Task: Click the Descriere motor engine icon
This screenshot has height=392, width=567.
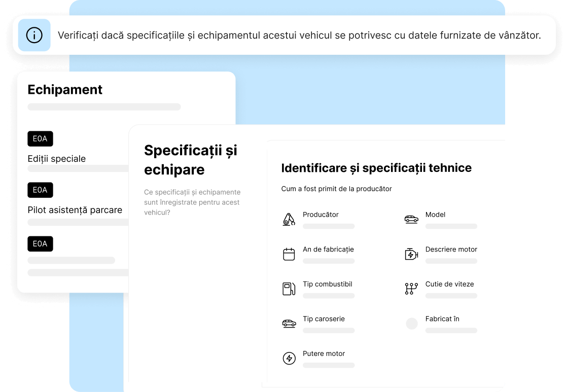Action: (411, 254)
